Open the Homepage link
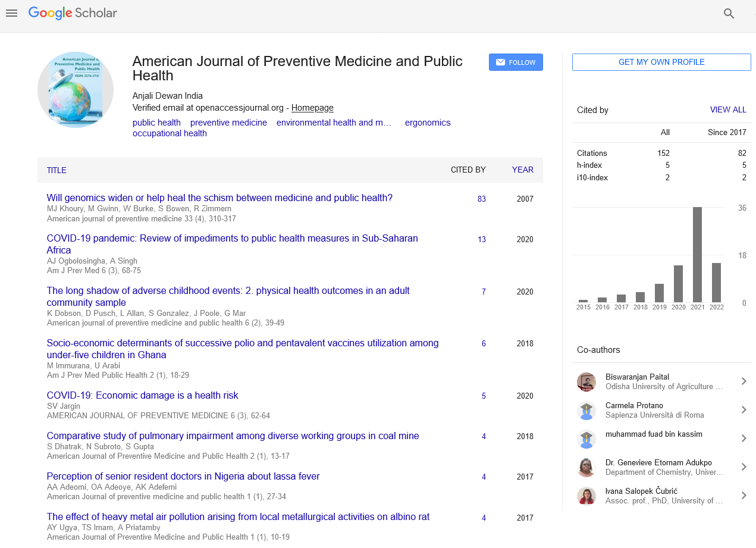 [x=312, y=108]
